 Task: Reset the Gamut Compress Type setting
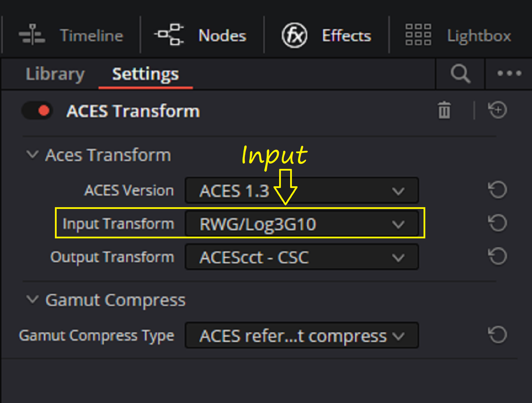tap(497, 335)
